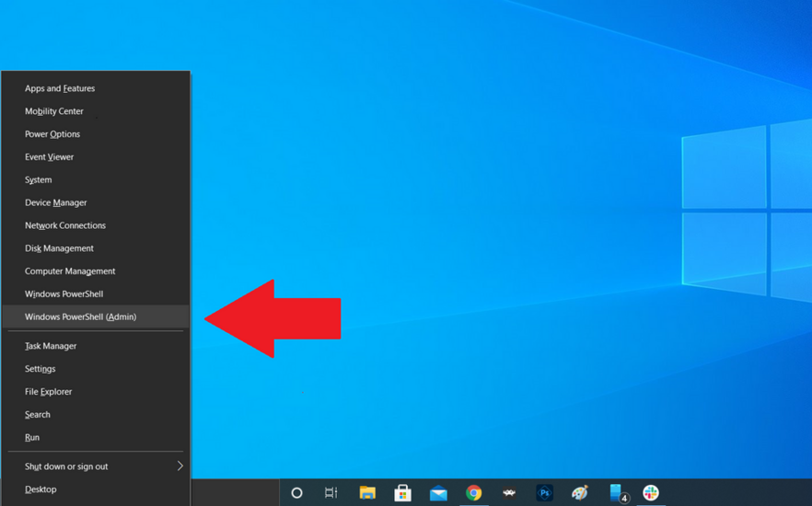
Task: Choose Run from the menu
Action: tap(32, 438)
